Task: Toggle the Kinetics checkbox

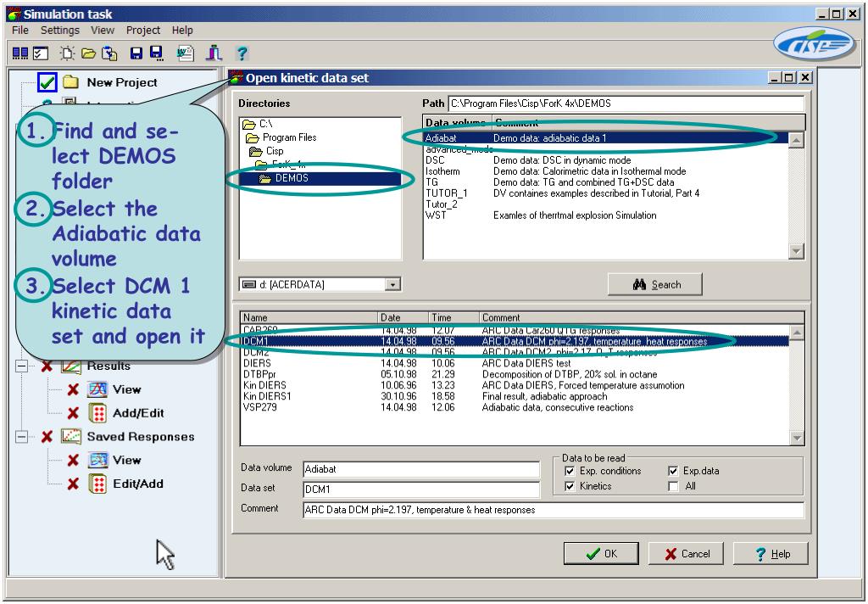Action: (570, 486)
